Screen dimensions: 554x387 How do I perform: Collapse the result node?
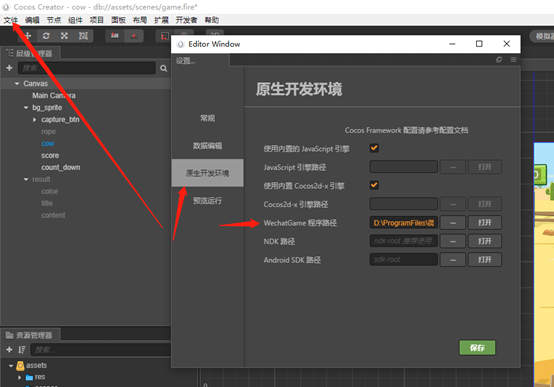coord(26,179)
